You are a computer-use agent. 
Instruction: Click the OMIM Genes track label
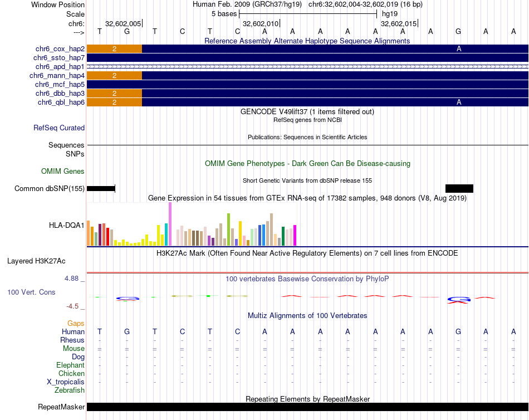63,171
